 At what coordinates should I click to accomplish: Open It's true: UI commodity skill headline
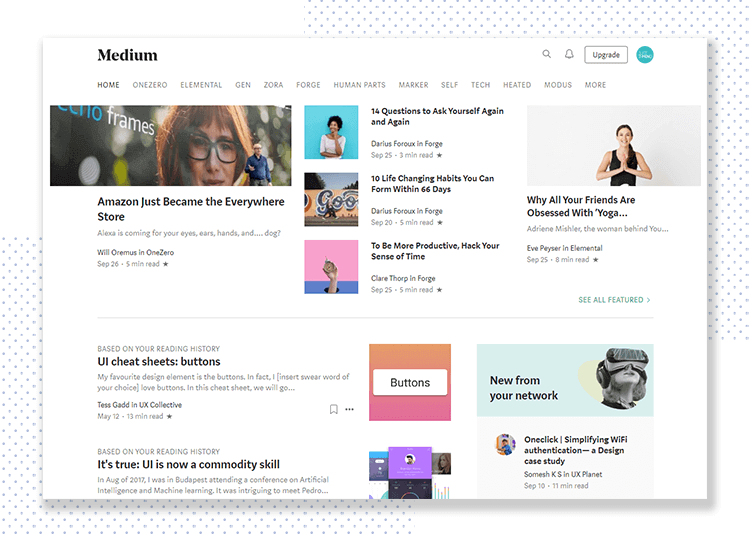point(188,464)
